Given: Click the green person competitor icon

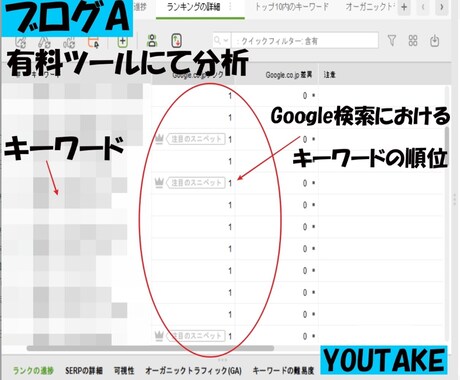Looking at the screenshot, I should coord(152,41).
